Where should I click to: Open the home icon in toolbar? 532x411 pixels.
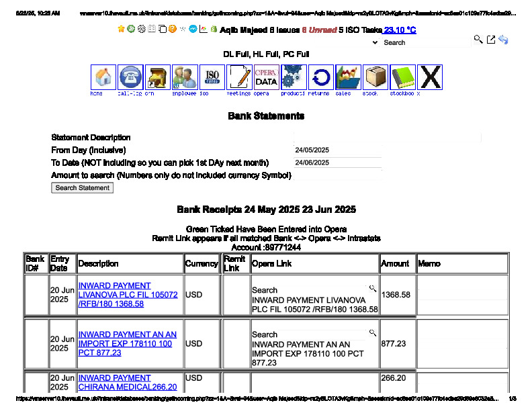click(103, 77)
